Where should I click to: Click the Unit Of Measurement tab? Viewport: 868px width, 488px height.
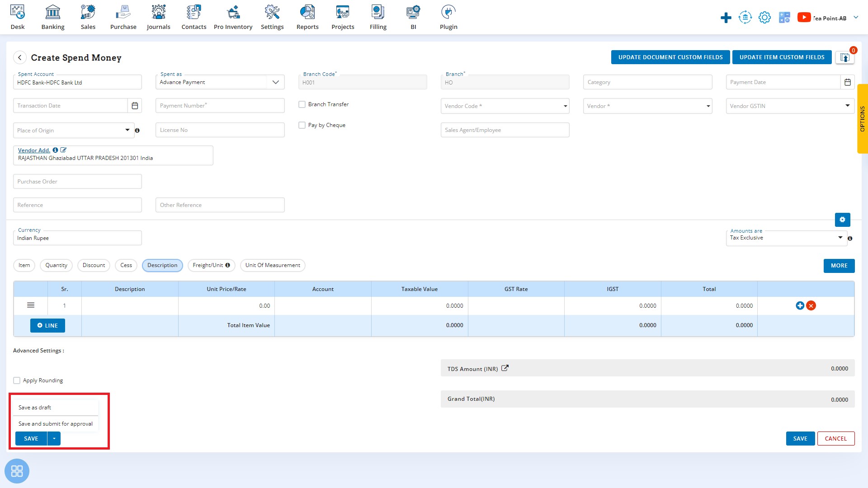tap(273, 265)
